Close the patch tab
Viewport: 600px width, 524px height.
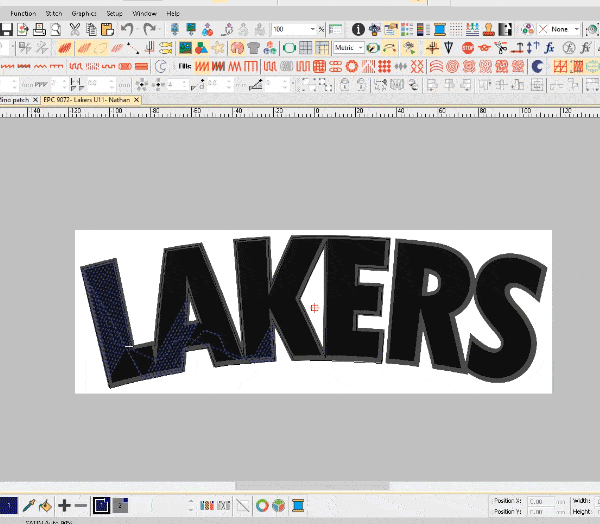(35, 100)
